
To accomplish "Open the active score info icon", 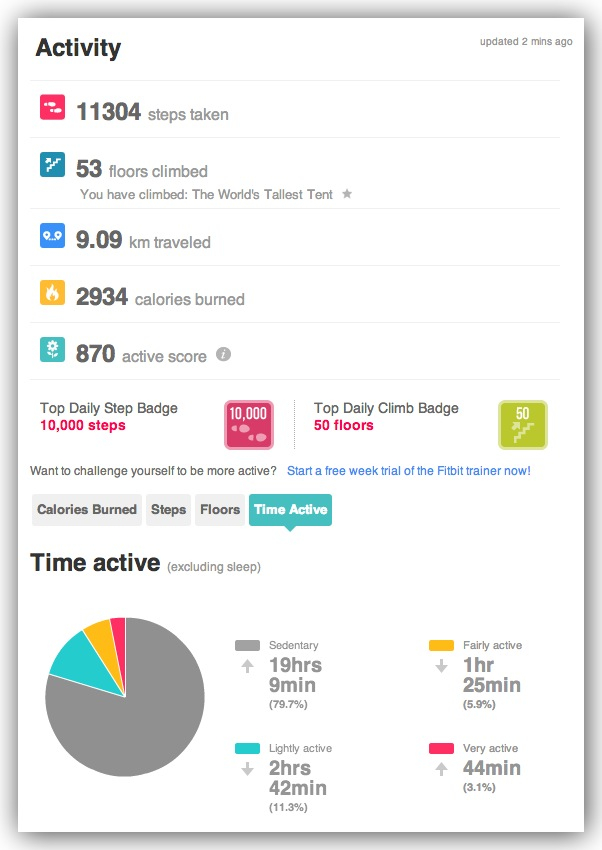I will (224, 354).
